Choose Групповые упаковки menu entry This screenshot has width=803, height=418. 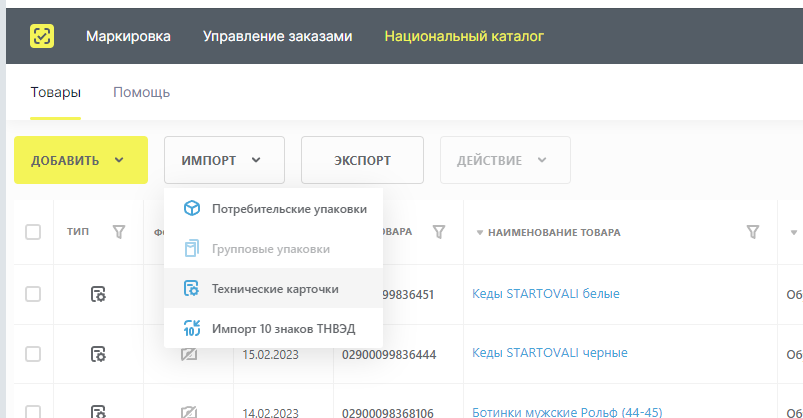point(273,249)
